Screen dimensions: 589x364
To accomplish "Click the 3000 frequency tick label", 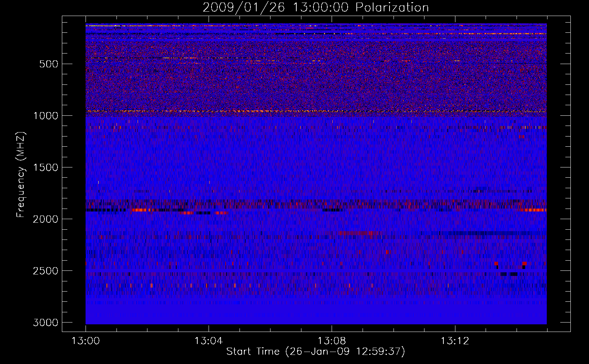I will [46, 323].
